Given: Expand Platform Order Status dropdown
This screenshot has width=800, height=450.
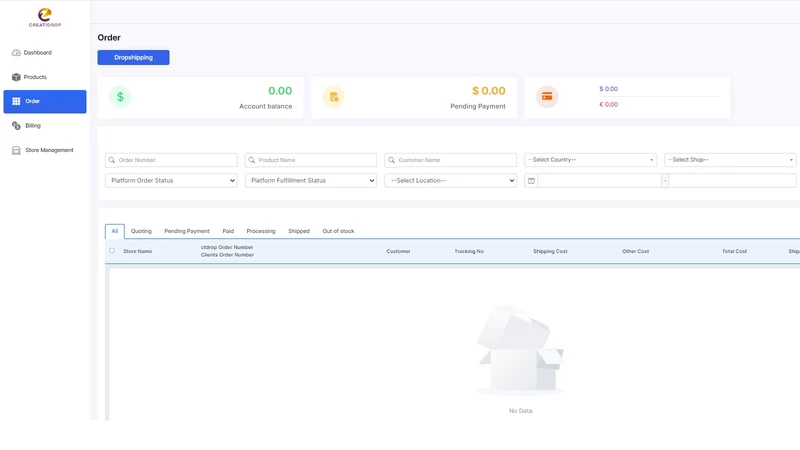Looking at the screenshot, I should [x=171, y=181].
